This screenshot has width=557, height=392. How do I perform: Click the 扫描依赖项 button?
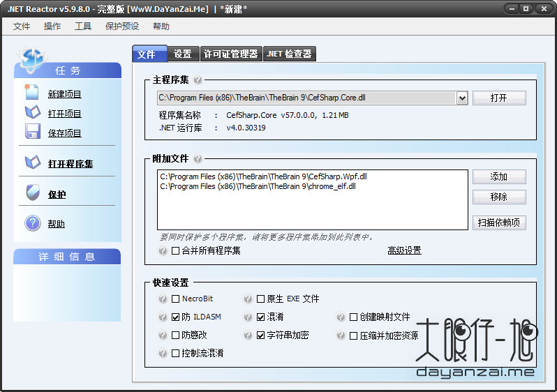tap(499, 223)
